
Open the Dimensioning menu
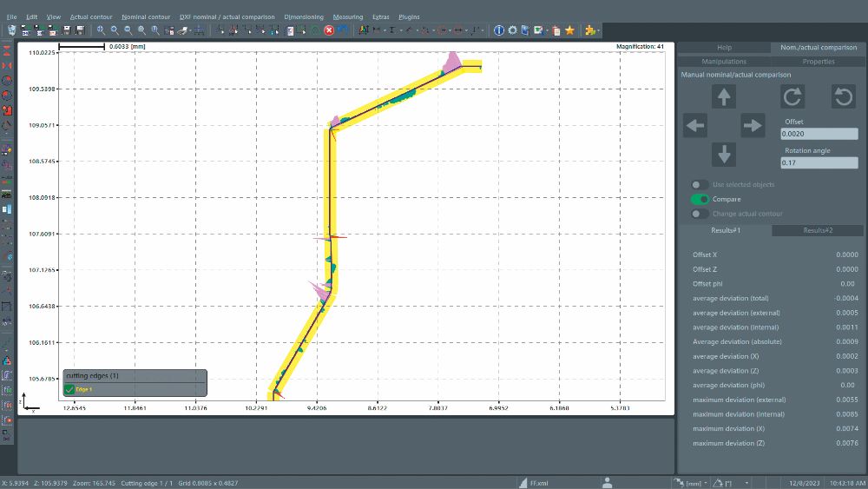[x=303, y=17]
